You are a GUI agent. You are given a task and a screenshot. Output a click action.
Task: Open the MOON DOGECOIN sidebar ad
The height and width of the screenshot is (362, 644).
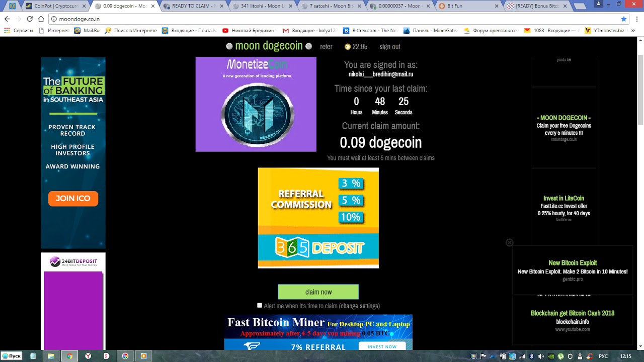coord(564,128)
